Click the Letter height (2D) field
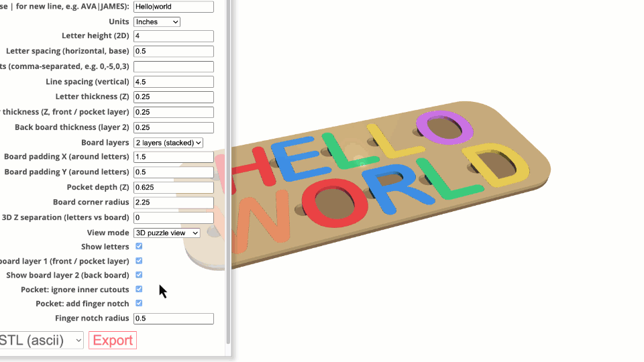Image resolution: width=644 pixels, height=362 pixels. [173, 36]
